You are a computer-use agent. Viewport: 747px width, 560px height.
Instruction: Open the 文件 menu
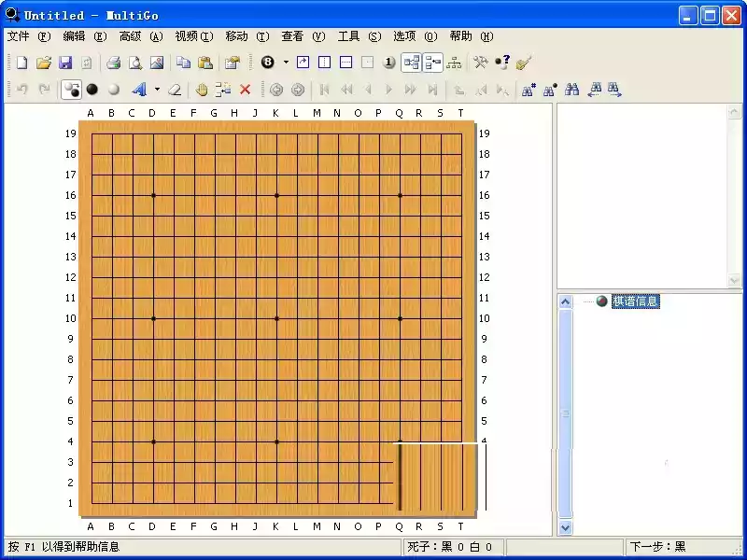pyautogui.click(x=21, y=36)
